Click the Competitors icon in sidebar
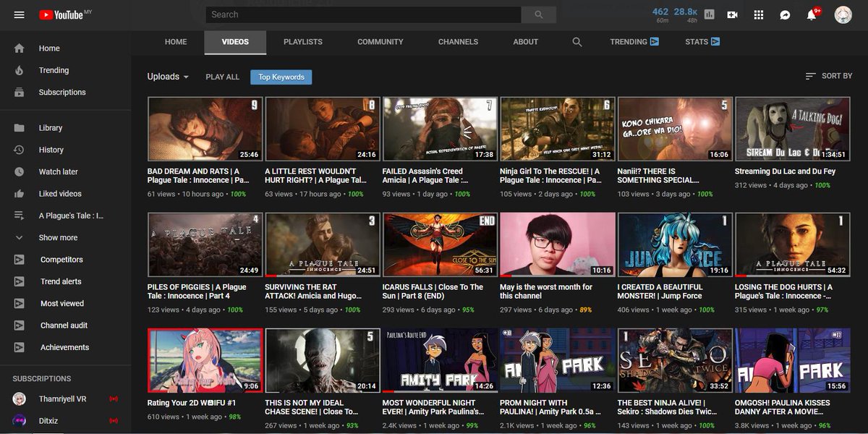Image resolution: width=868 pixels, height=434 pixels. (20, 260)
